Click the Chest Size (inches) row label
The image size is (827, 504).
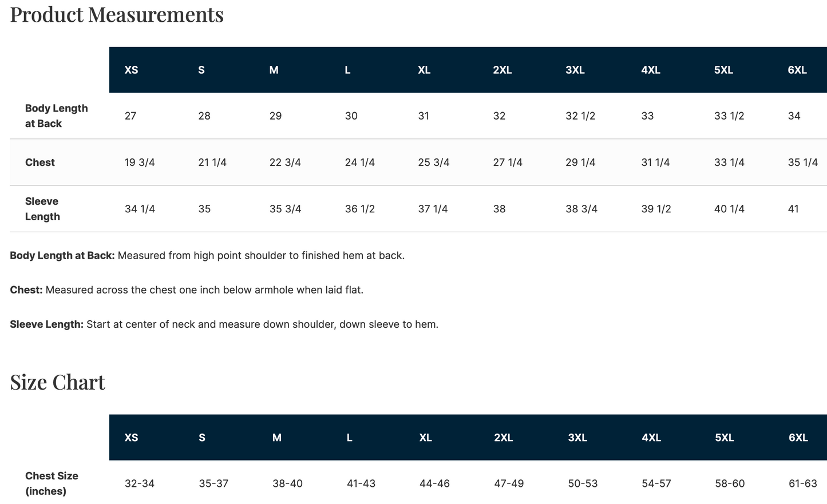52,483
